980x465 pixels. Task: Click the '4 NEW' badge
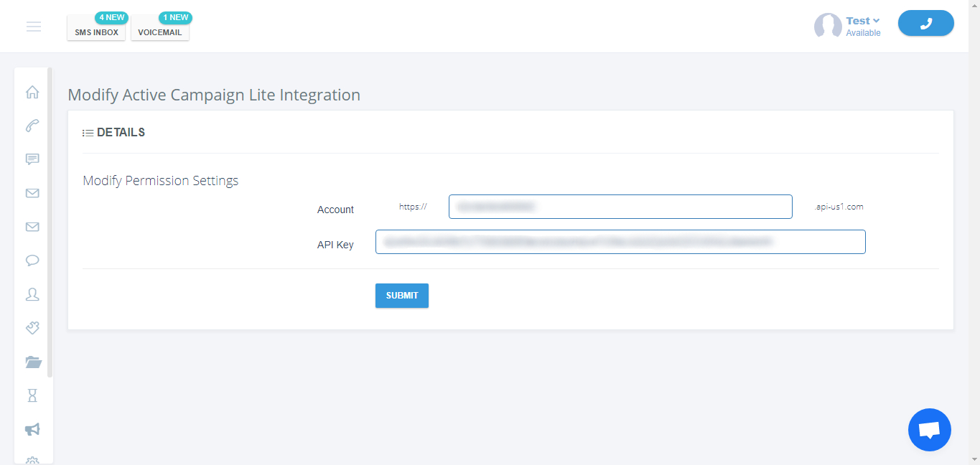111,18
